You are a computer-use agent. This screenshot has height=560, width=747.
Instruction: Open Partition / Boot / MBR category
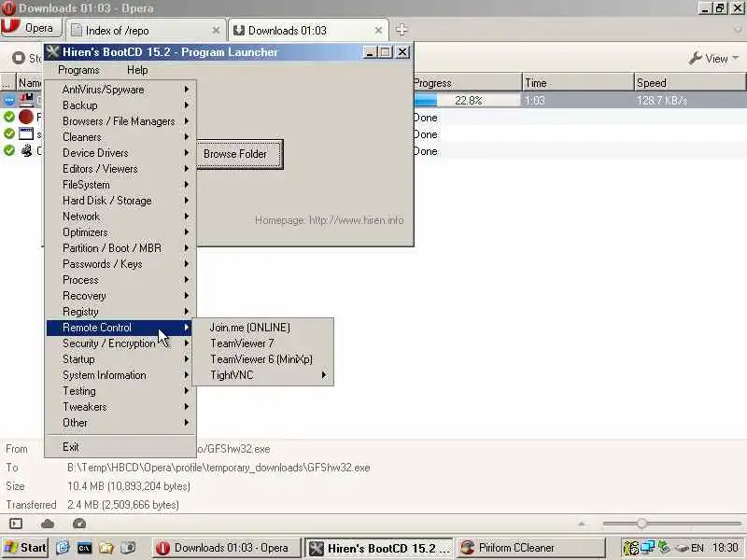(x=121, y=248)
